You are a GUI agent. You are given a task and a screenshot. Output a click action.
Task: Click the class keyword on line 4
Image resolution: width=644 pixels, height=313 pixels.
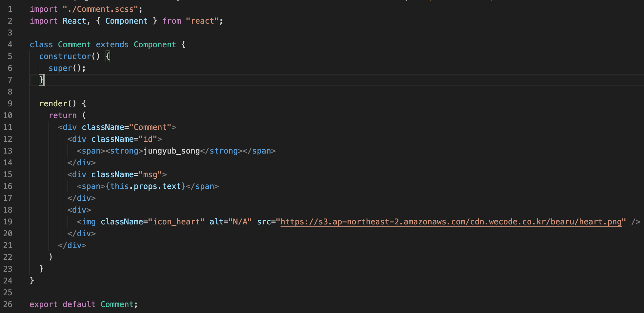(41, 45)
